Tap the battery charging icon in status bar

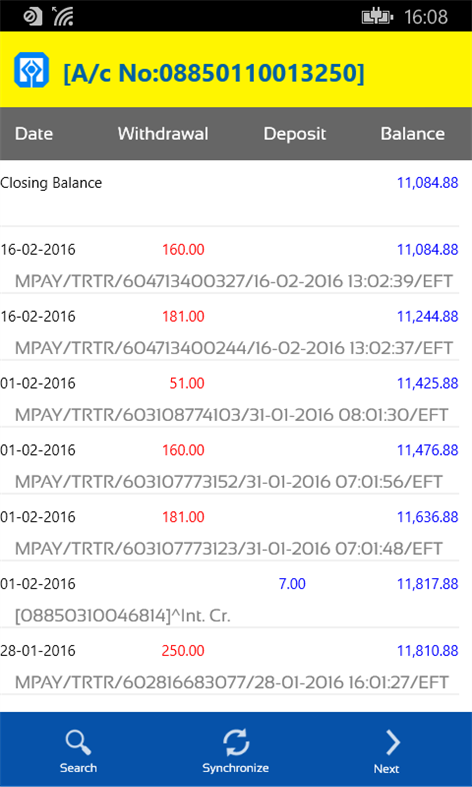378,17
